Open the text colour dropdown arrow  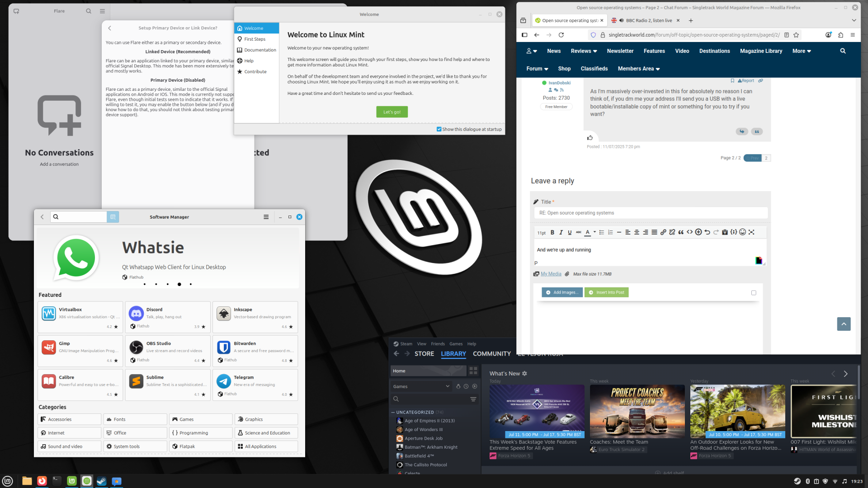(x=594, y=232)
